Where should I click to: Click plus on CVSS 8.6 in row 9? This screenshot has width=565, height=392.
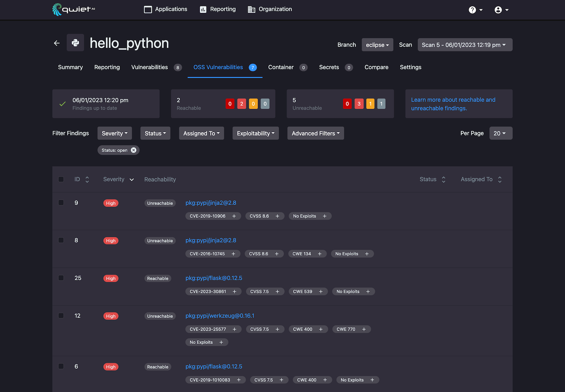click(277, 216)
